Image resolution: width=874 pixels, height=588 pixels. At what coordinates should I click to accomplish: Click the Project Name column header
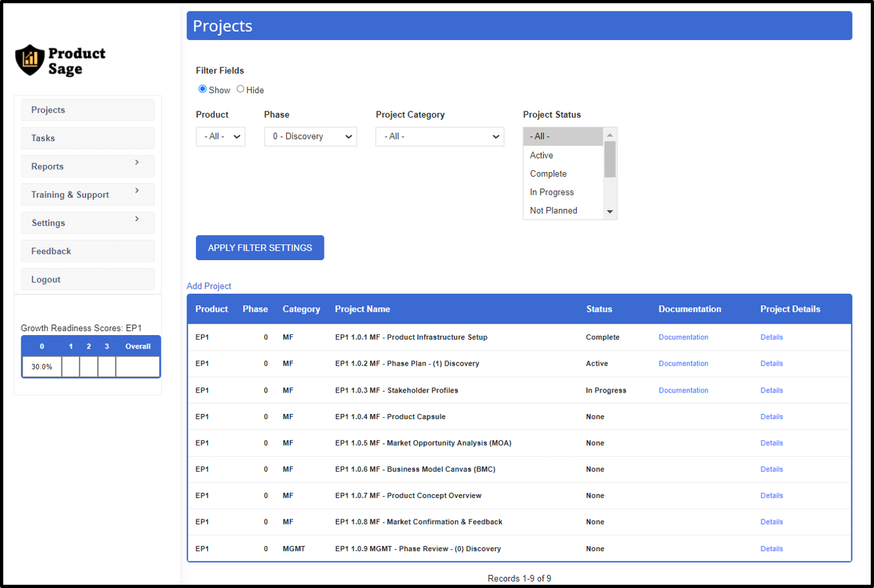(363, 309)
